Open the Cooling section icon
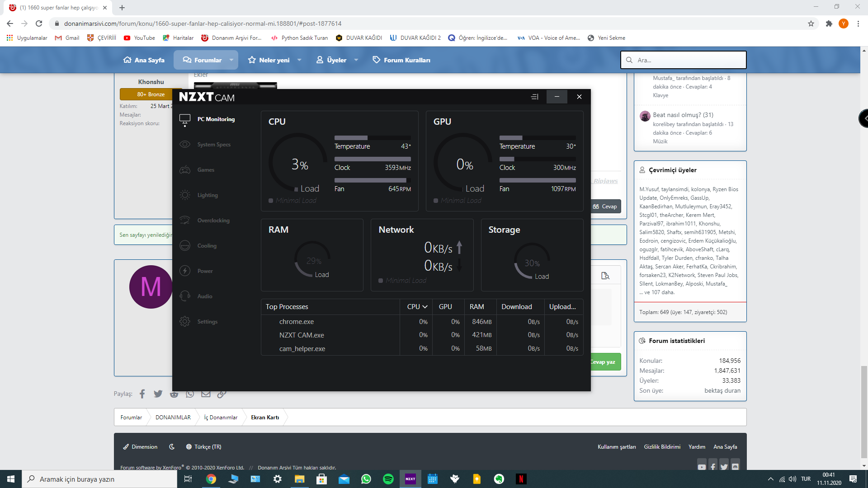868x488 pixels. (x=185, y=246)
